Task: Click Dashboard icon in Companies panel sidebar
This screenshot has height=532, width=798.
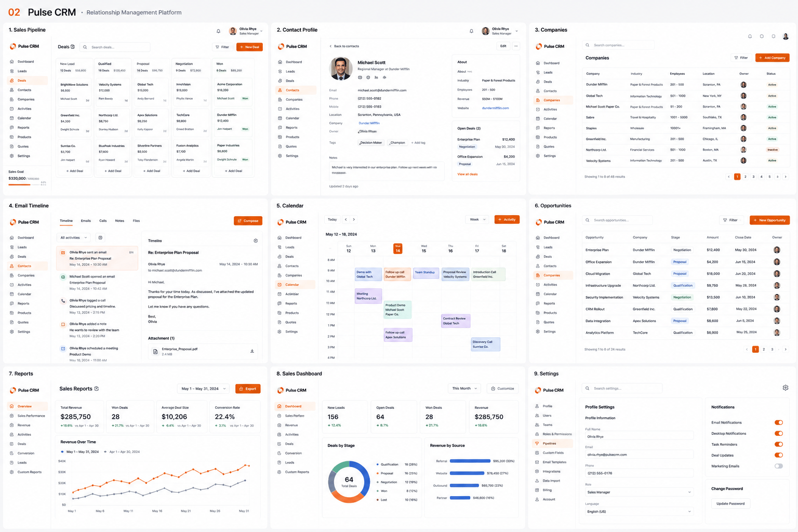Action: (x=538, y=63)
